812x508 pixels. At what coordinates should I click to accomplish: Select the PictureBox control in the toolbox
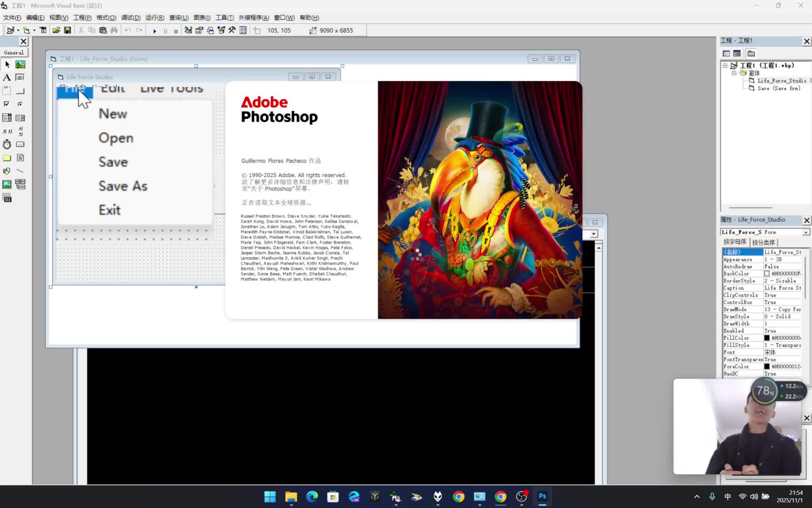pos(20,64)
